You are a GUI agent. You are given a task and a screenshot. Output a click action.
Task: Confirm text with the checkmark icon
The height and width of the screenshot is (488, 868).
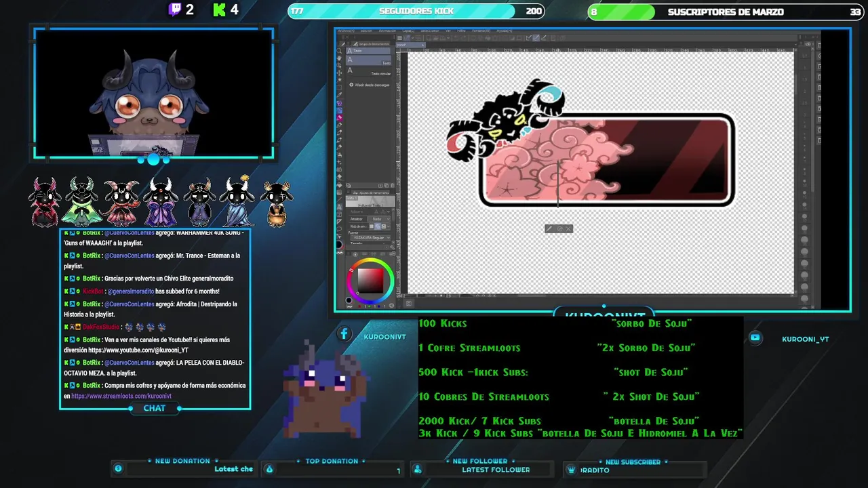(x=559, y=228)
